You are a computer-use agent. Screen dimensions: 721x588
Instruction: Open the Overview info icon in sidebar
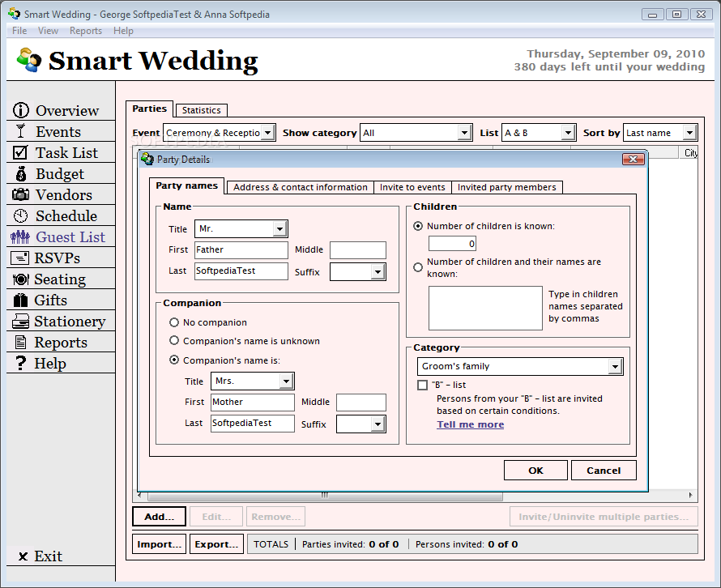coord(21,110)
